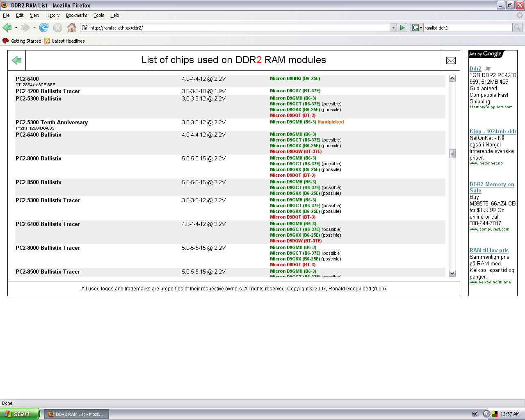
Task: Click the MemorySuppliers.com ad URL
Action: click(x=491, y=107)
